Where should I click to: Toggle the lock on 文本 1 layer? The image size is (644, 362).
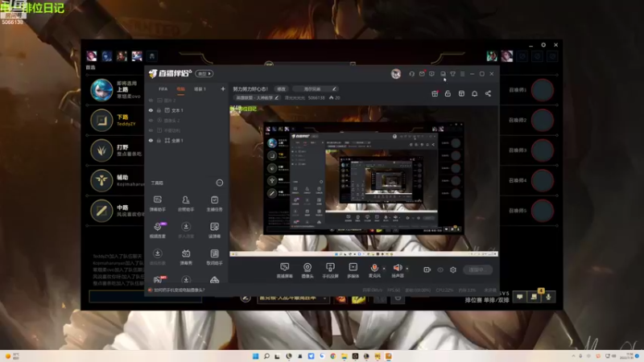[x=159, y=110]
